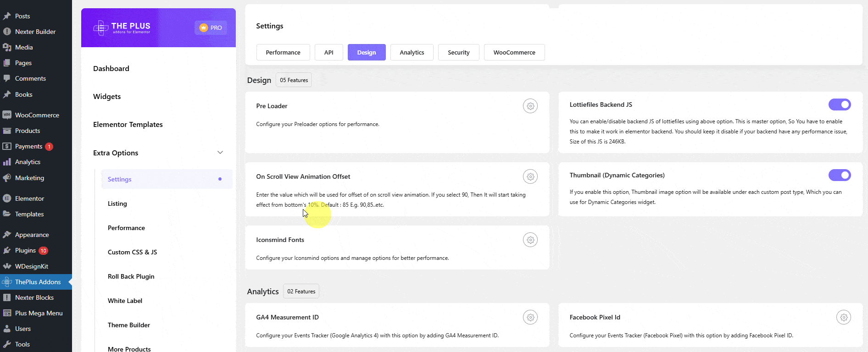Click the Analytics bar chart icon
Viewport: 868px width, 352px height.
point(7,162)
